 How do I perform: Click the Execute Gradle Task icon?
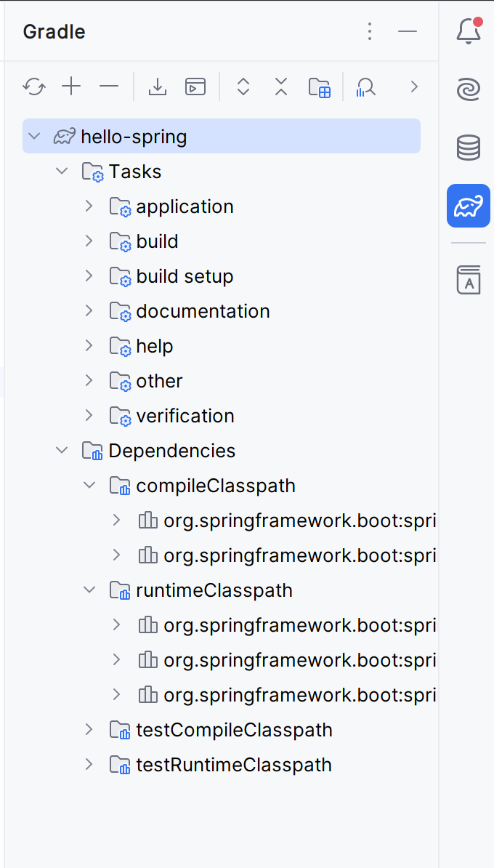(x=195, y=87)
